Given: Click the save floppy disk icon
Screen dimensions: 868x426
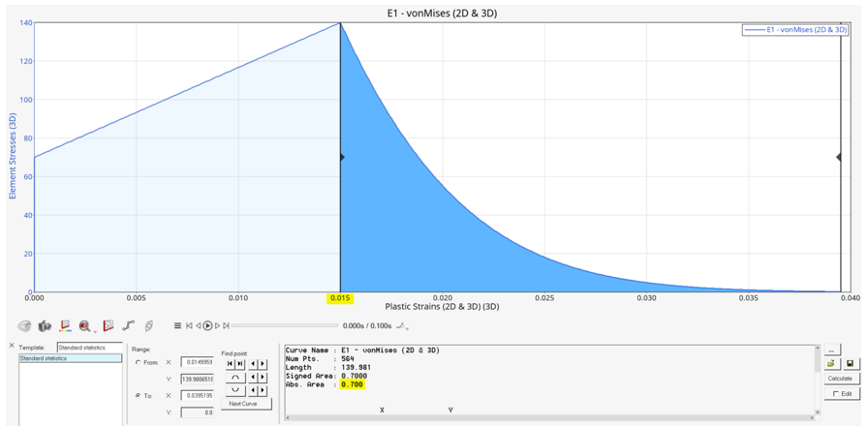Looking at the screenshot, I should click(851, 364).
